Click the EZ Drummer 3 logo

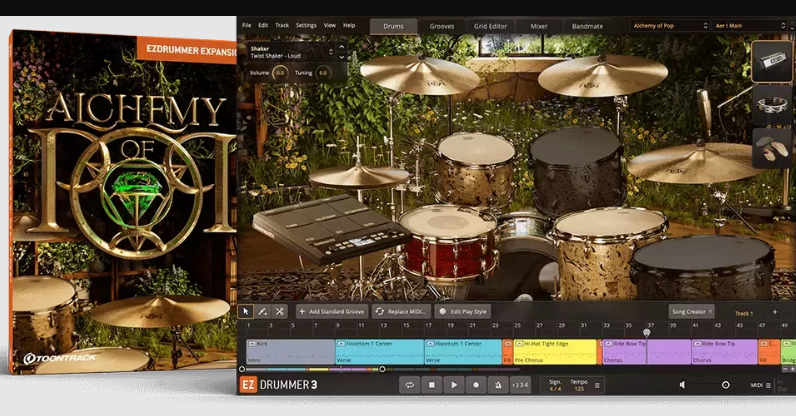[279, 385]
